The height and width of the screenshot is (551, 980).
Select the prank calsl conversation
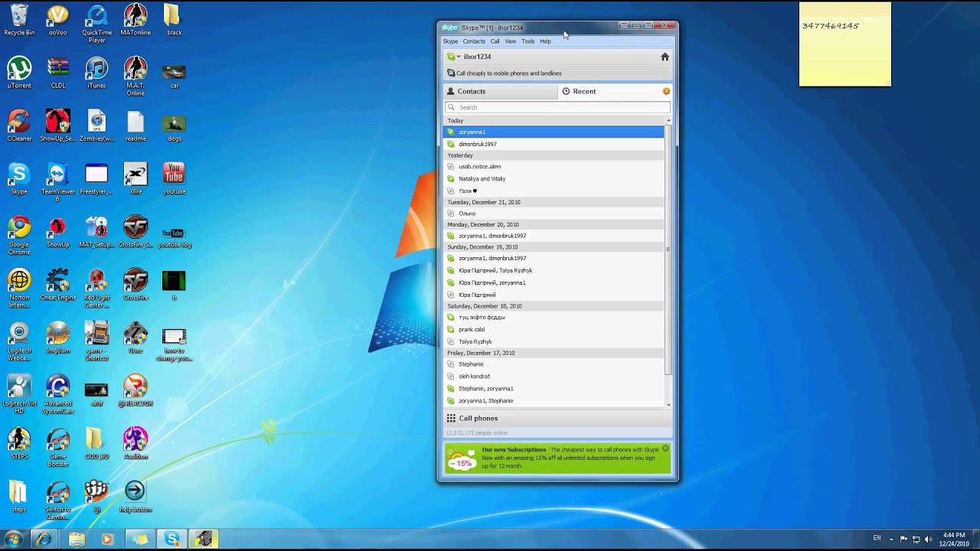click(x=554, y=330)
